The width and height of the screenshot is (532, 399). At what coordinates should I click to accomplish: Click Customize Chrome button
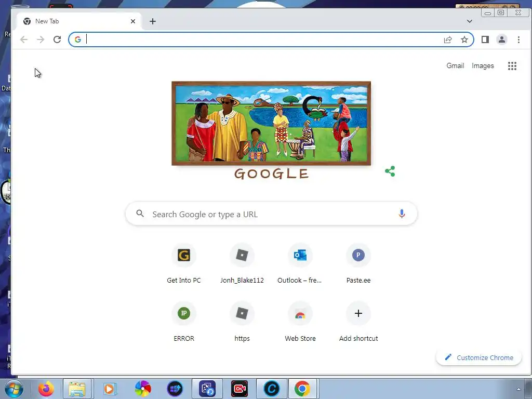click(x=478, y=357)
